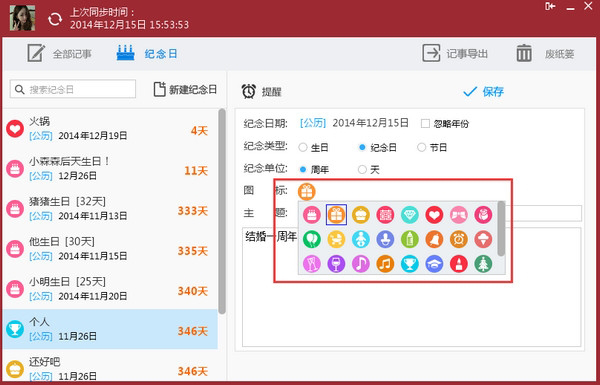Viewport: 600px width, 385px height.
Task: Open 记事导出 export
Action: coord(455,54)
